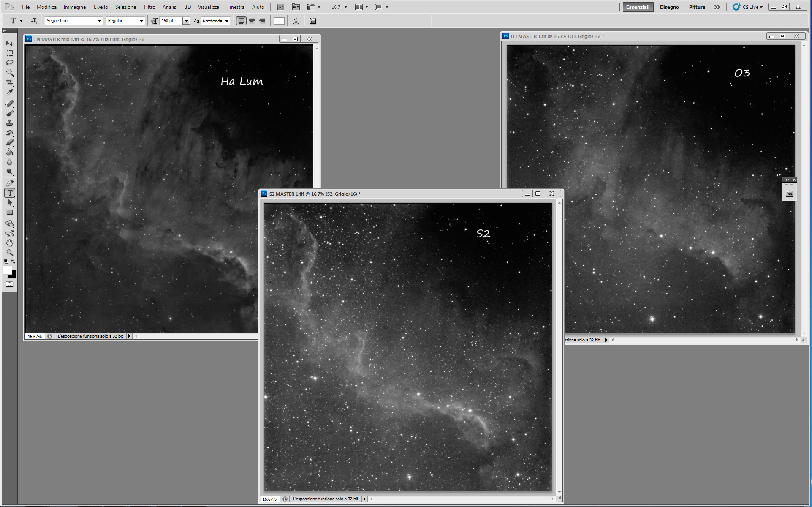Select the 3D Object Rotate tool

(10, 224)
